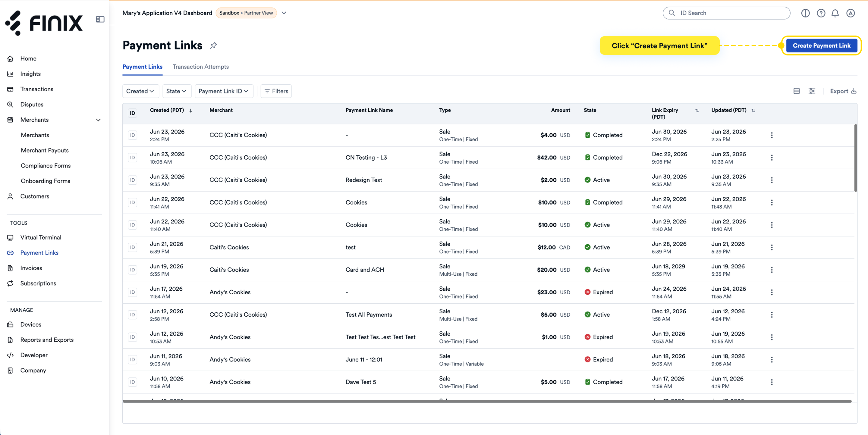Open notifications bell icon

pos(835,13)
